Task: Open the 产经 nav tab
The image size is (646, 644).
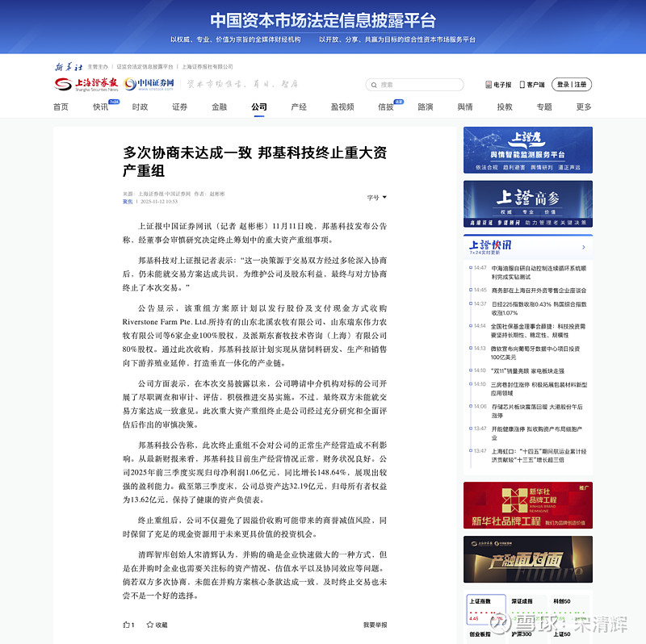Action: pos(299,107)
